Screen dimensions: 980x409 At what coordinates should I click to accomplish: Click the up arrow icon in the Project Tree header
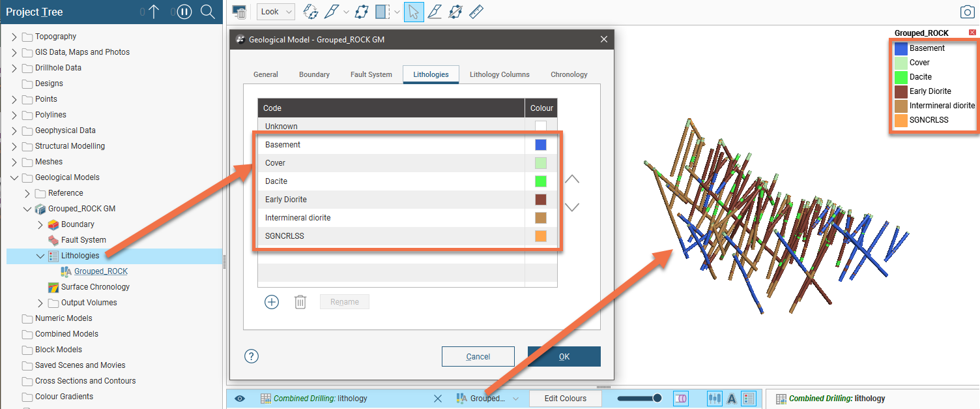(154, 12)
